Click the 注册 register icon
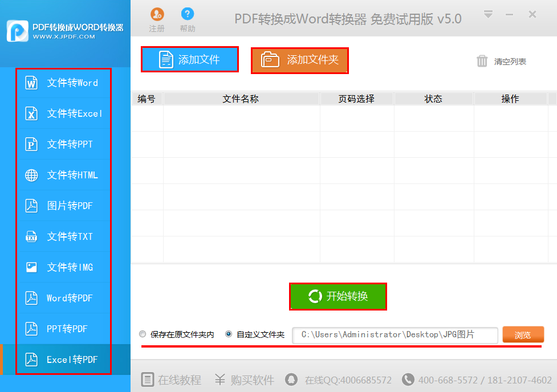The height and width of the screenshot is (392, 557). click(157, 14)
